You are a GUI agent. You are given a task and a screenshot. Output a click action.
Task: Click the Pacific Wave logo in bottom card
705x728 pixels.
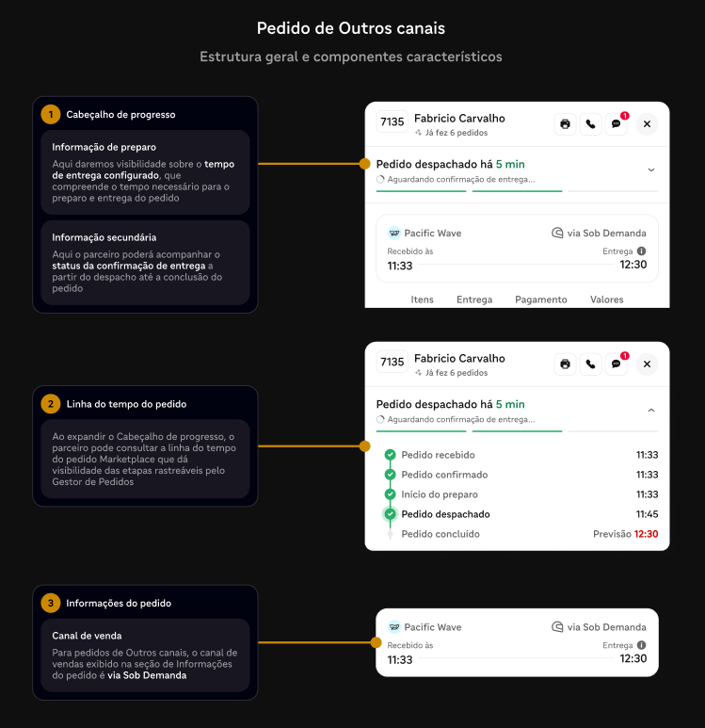(394, 627)
